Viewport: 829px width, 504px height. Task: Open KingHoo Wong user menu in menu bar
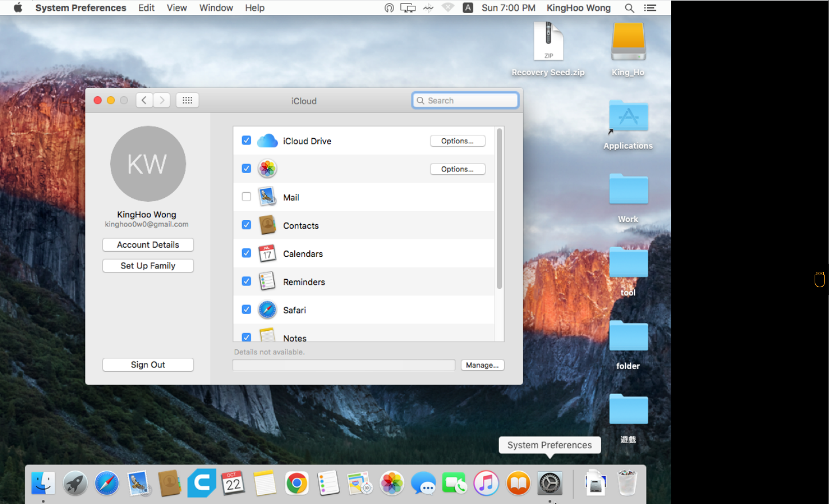(578, 8)
